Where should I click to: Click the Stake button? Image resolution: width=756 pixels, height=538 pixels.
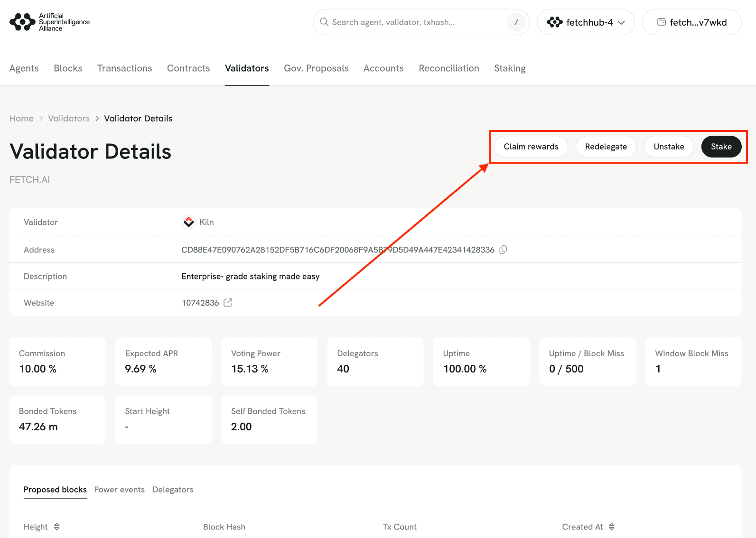(x=721, y=147)
